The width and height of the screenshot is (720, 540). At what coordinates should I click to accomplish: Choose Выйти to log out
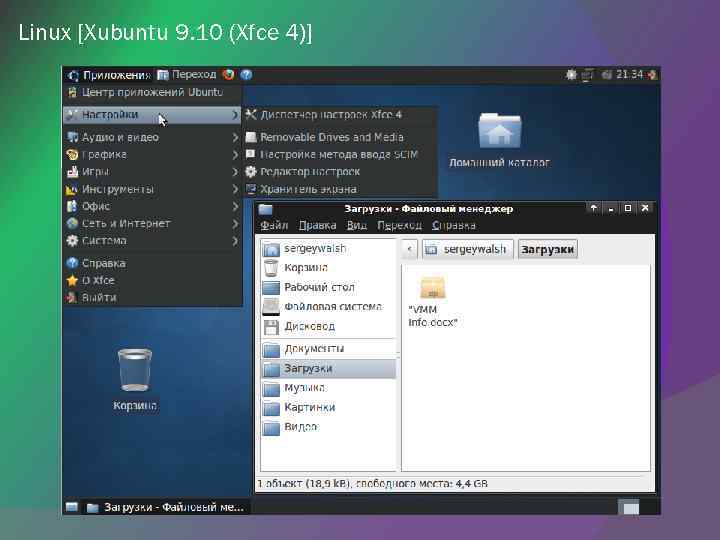pyautogui.click(x=152, y=298)
